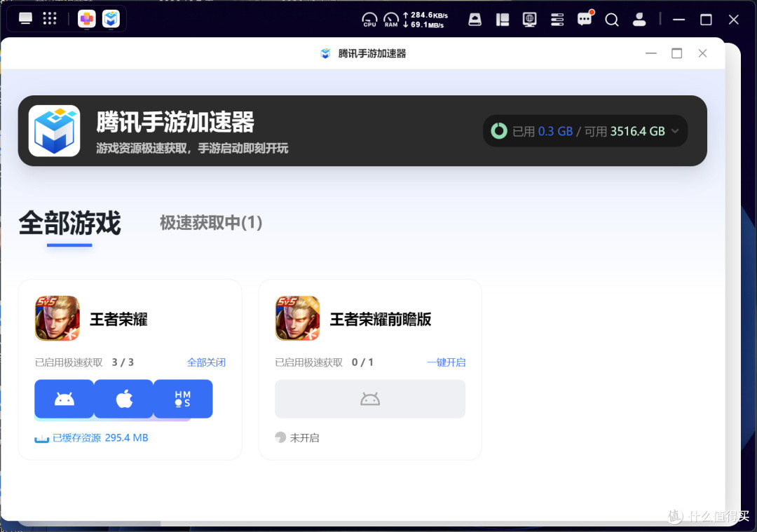Toggle HarmonyOS platform for 王者荣耀

pyautogui.click(x=183, y=399)
